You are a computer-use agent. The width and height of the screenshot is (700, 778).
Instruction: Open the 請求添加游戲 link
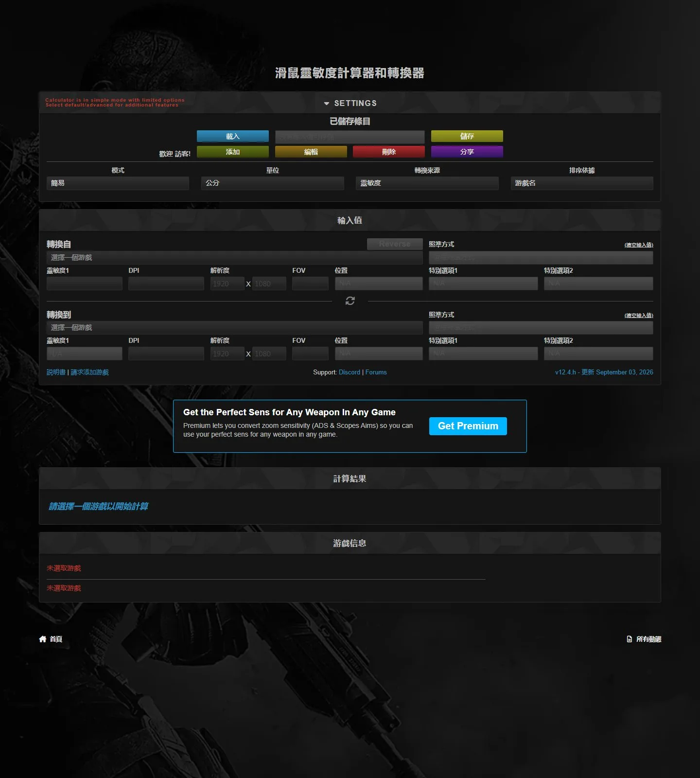pyautogui.click(x=90, y=372)
